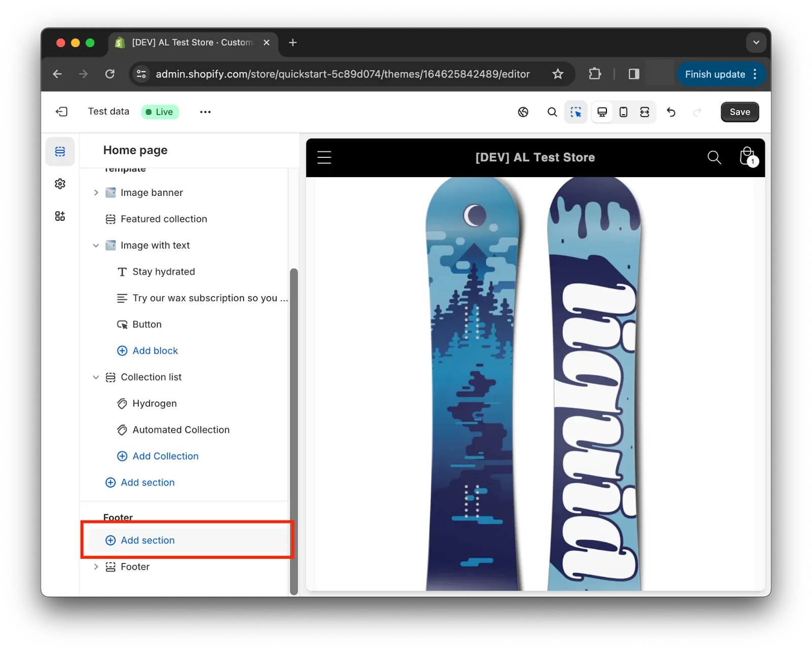
Task: Toggle the inspector selection tool
Action: point(576,112)
